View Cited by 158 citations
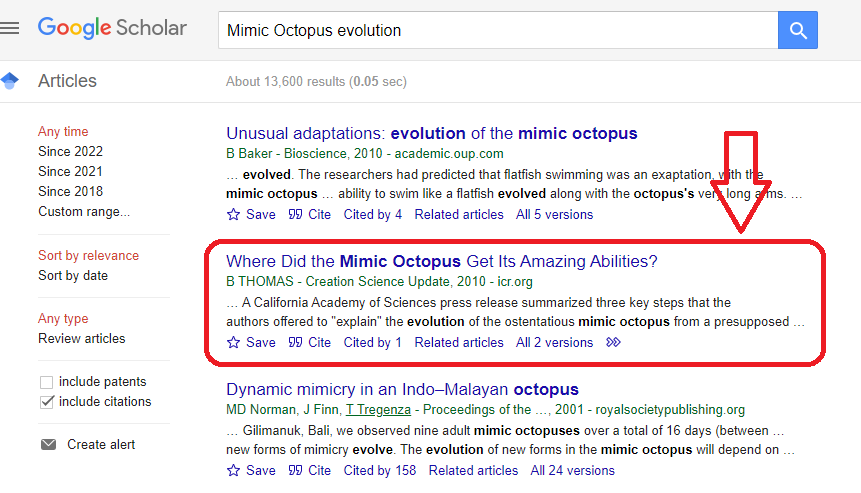Screen dimensions: 861x493 tap(379, 470)
